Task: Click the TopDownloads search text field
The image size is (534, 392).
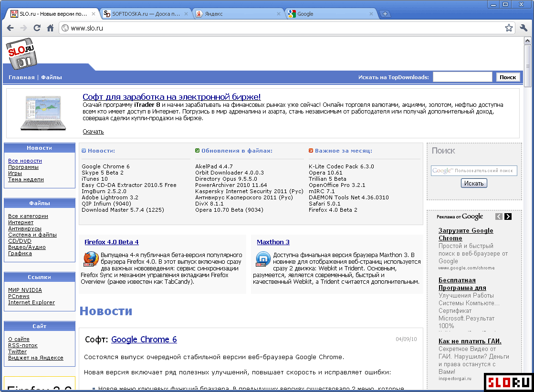Action: click(462, 77)
